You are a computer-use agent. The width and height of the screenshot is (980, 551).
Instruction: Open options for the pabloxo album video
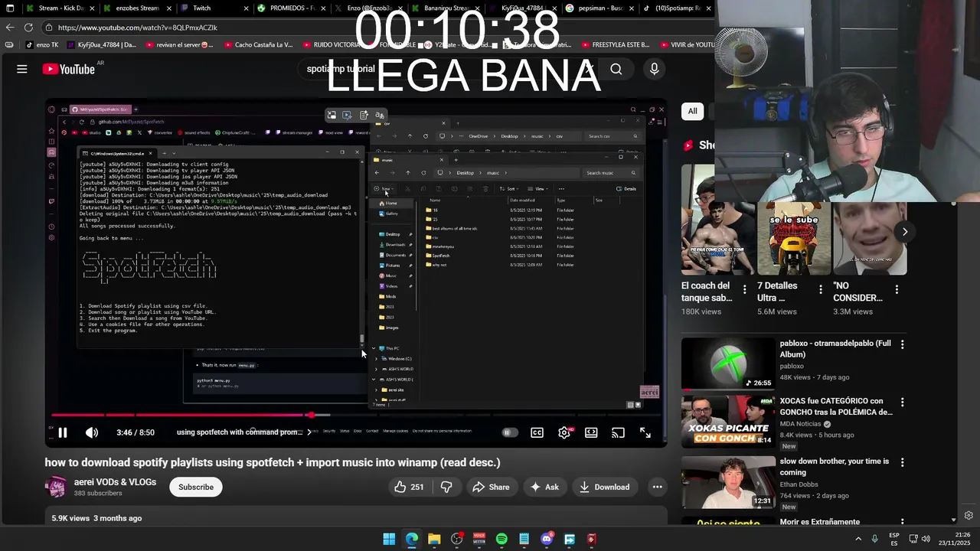click(902, 345)
